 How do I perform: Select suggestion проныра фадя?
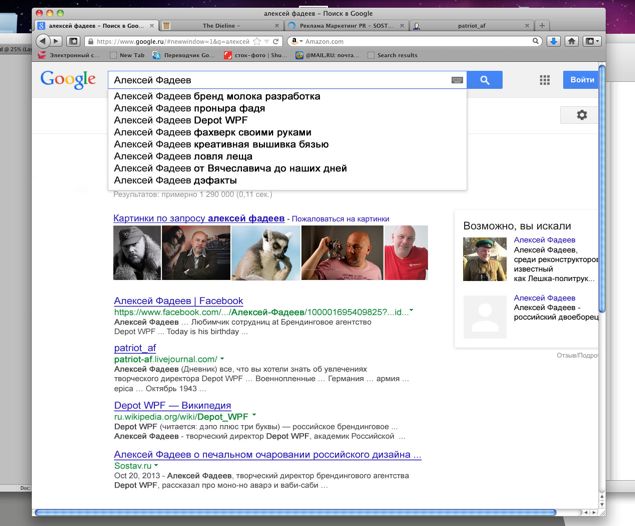tap(287, 109)
